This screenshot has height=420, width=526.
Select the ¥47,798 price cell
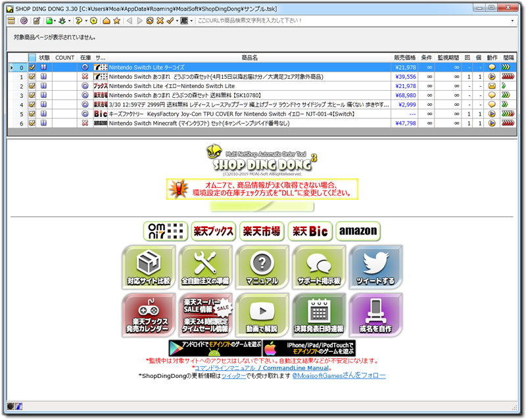click(x=404, y=123)
